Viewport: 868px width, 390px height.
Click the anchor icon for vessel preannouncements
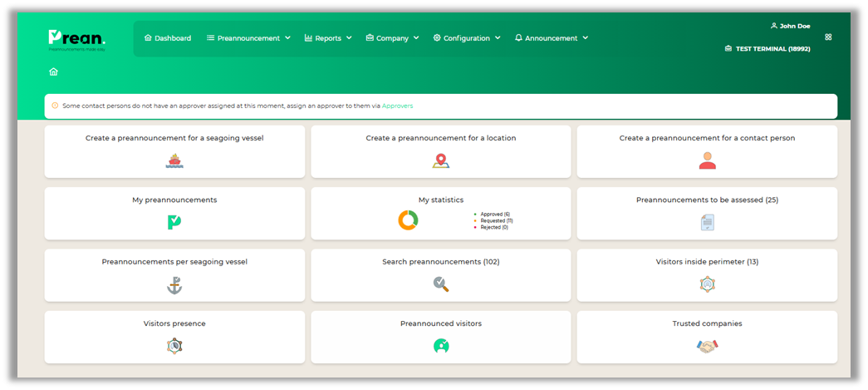(174, 284)
